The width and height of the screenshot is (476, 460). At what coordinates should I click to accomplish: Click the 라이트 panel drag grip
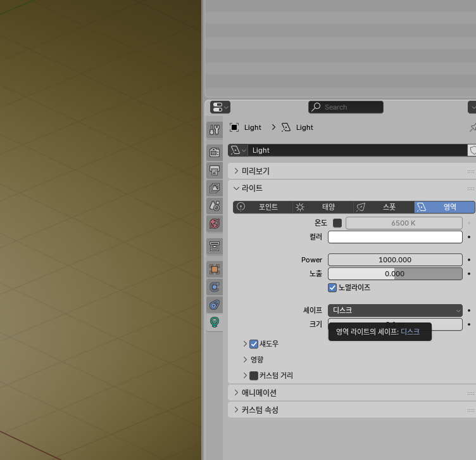click(x=471, y=189)
